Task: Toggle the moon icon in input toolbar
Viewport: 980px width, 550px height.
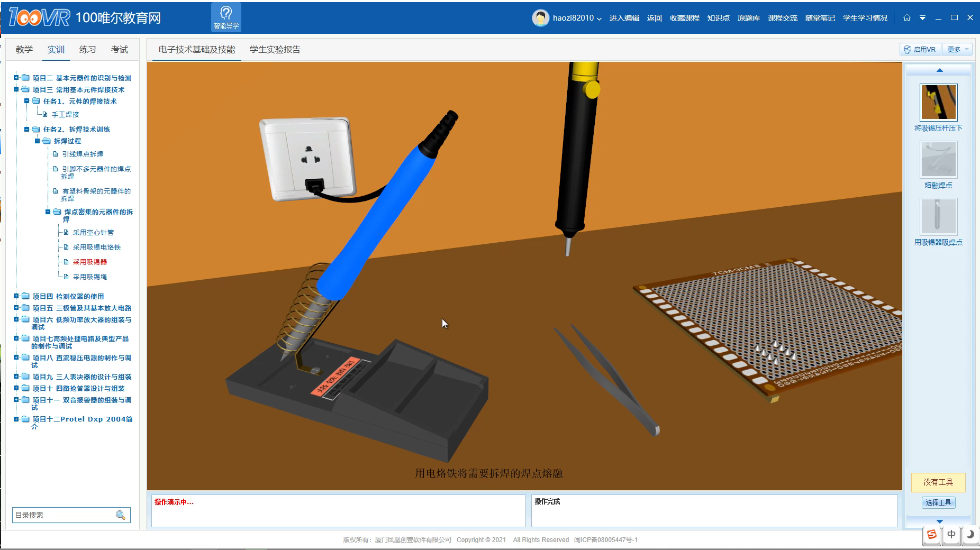Action: tap(970, 534)
